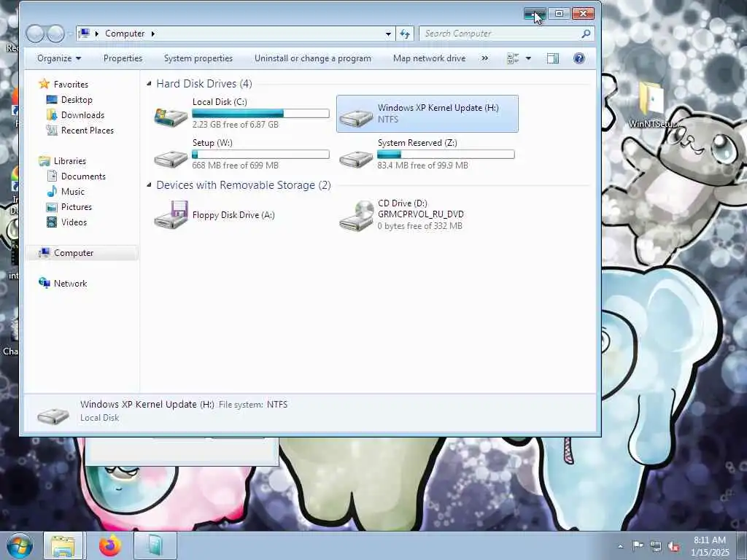Show hidden tray icons arrow
This screenshot has height=560, width=747.
pyautogui.click(x=620, y=546)
